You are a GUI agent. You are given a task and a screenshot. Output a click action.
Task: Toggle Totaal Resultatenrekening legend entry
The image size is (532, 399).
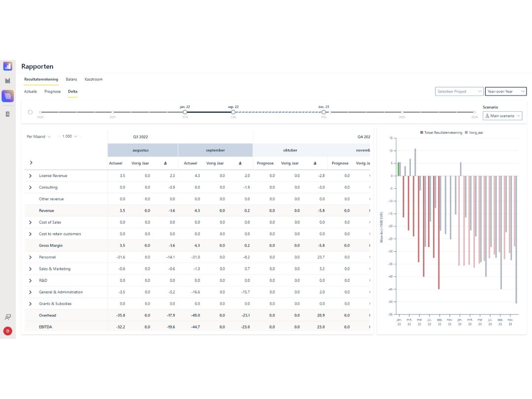pyautogui.click(x=441, y=133)
